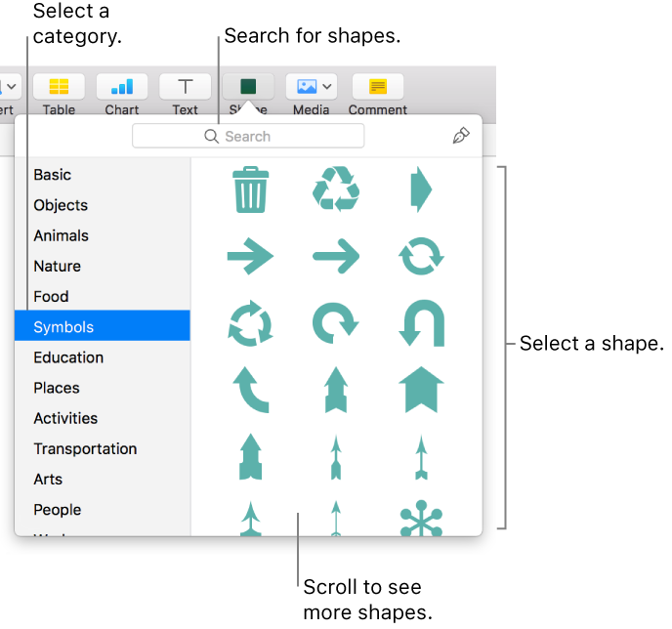The image size is (672, 629).
Task: Select the Animals category
Action: [x=103, y=235]
